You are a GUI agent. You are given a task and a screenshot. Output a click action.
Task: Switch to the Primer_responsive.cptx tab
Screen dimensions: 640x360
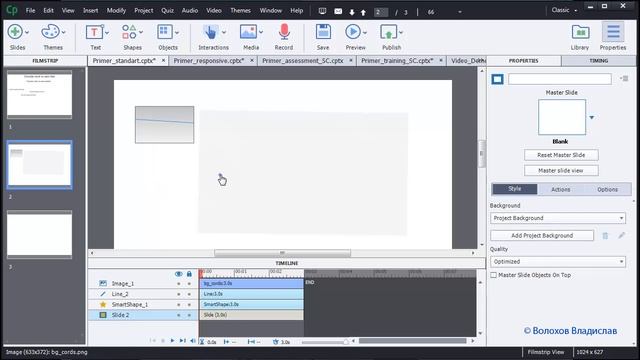click(x=209, y=60)
